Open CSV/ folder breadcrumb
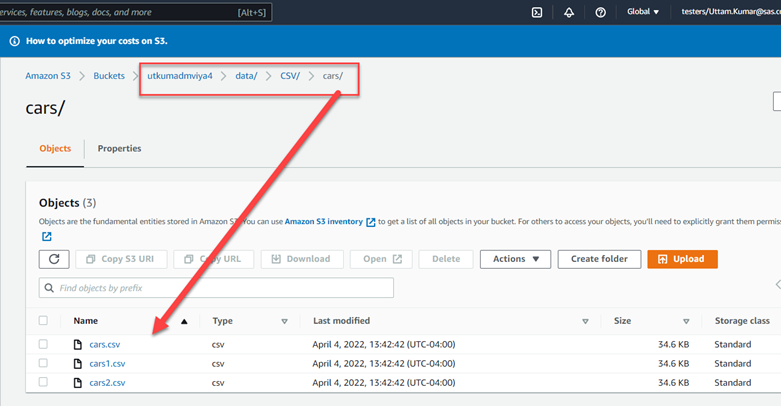Viewport: 781px width, 406px height. coord(290,76)
